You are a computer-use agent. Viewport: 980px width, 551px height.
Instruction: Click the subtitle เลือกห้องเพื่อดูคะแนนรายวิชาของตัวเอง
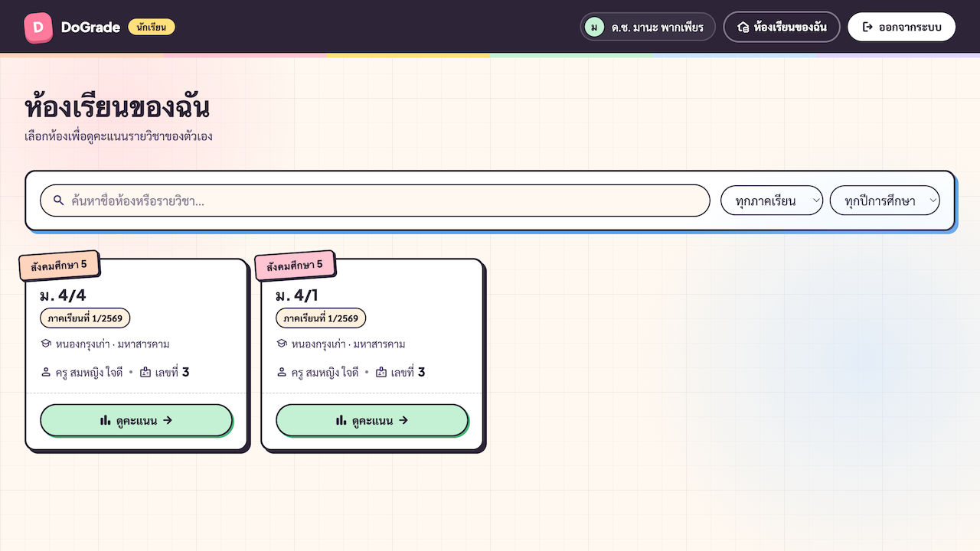point(119,137)
